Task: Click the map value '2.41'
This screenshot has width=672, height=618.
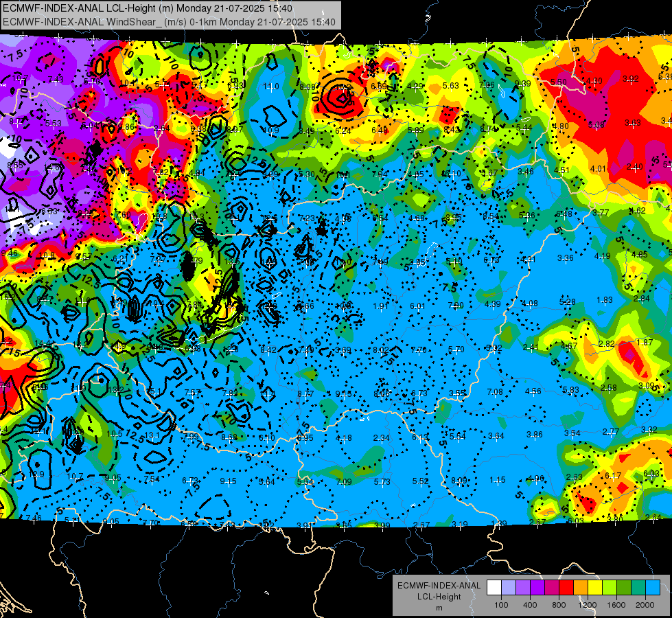Action: 531,347
